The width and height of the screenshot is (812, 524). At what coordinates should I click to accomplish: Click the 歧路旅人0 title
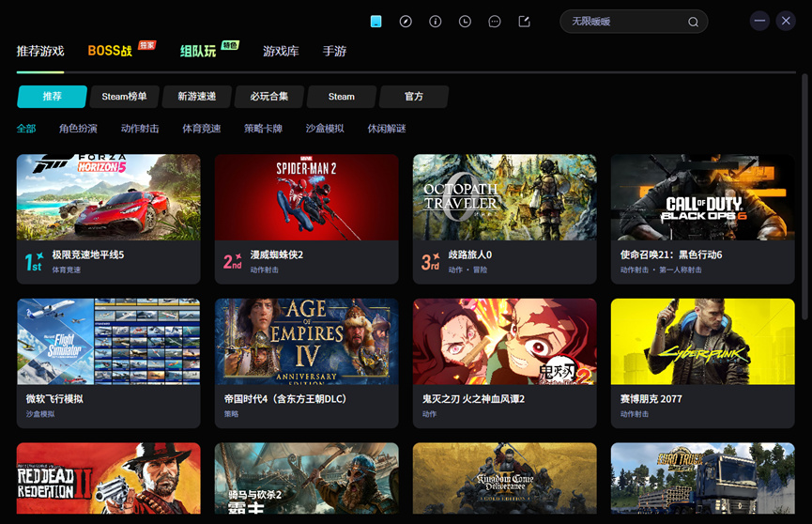pyautogui.click(x=470, y=254)
